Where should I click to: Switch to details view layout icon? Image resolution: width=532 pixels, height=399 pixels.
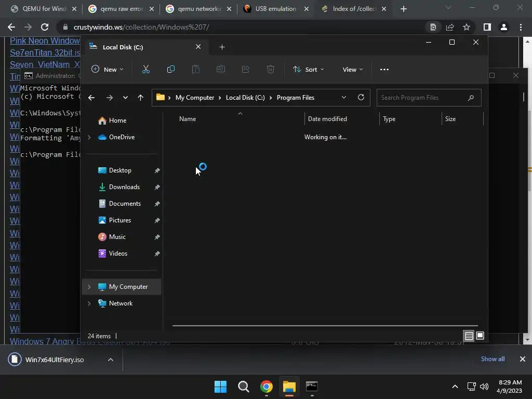tap(469, 336)
